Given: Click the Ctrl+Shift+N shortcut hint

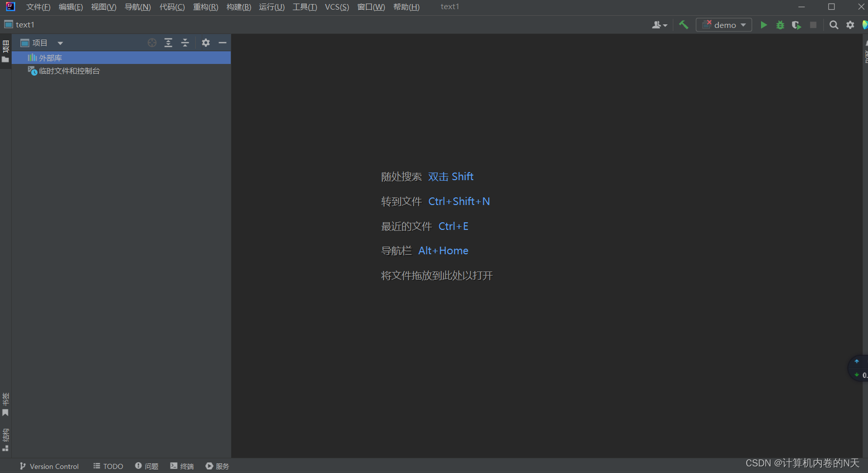Looking at the screenshot, I should 459,201.
